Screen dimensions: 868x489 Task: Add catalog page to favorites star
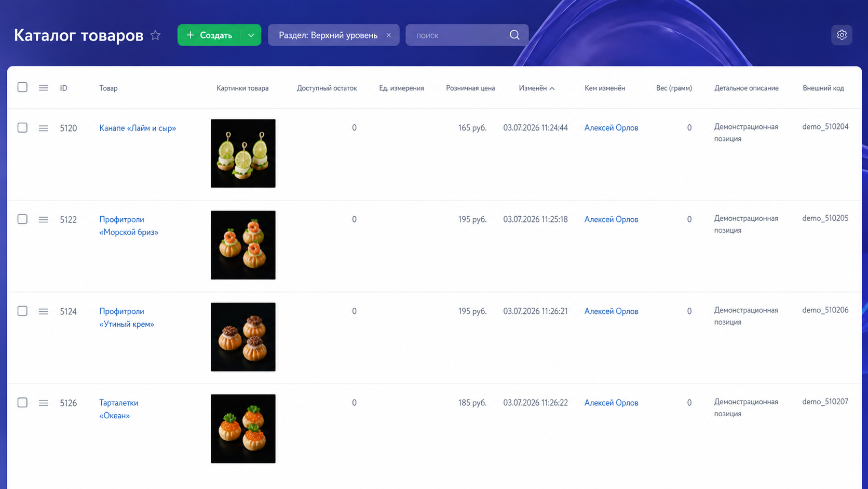point(155,35)
